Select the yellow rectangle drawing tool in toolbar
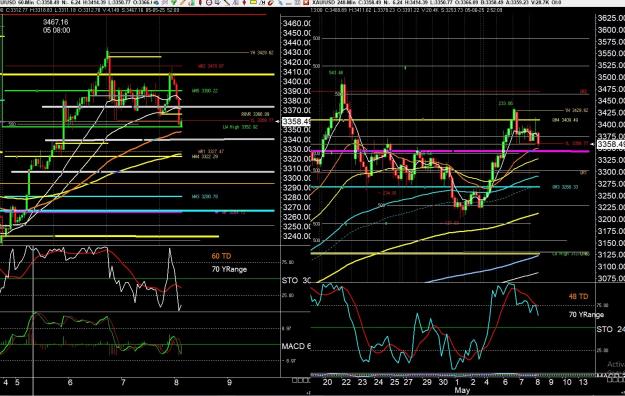The image size is (625, 396). [x=253, y=2]
